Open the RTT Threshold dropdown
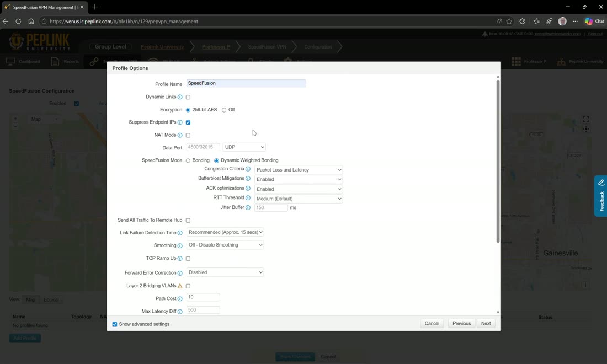607x364 pixels. pos(299,199)
